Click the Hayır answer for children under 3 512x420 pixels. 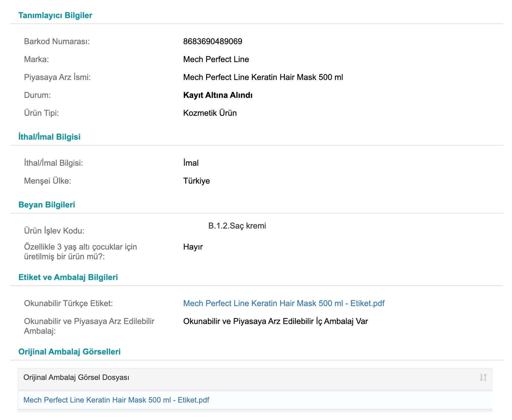click(193, 247)
